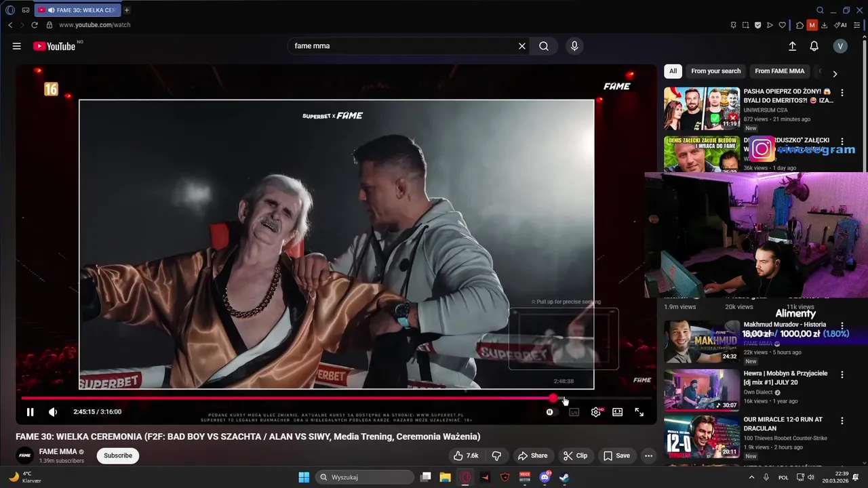Open the browser easy setup menu icon
Image resolution: width=868 pixels, height=488 pixels.
(857, 25)
